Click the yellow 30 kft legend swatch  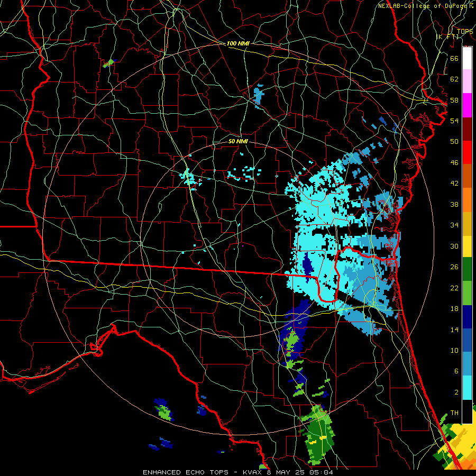[467, 246]
